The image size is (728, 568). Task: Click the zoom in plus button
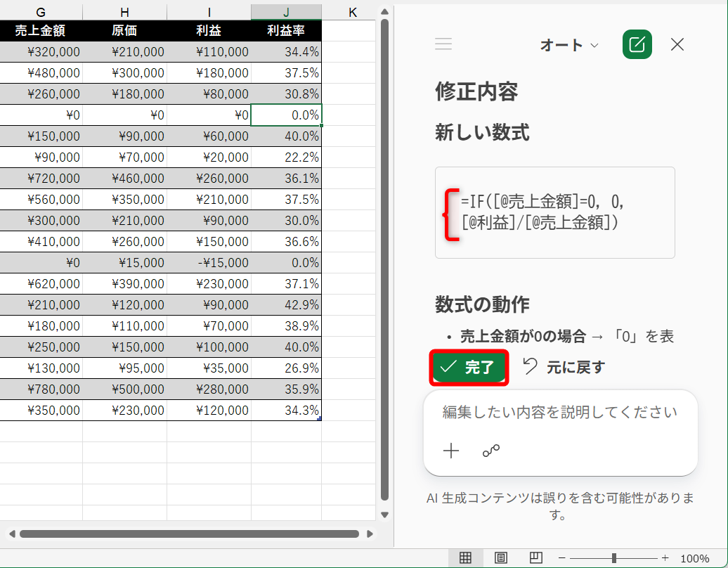click(665, 557)
